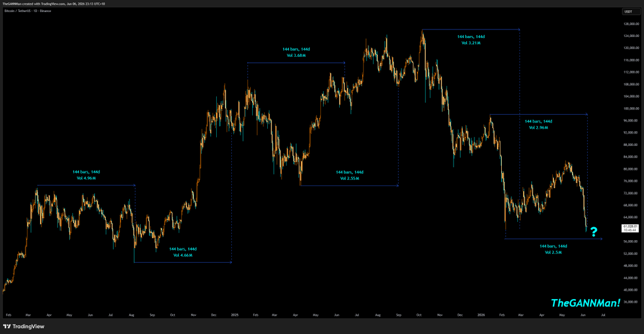Click the 80,000.00 price axis label
This screenshot has height=334, width=644.
630,169
